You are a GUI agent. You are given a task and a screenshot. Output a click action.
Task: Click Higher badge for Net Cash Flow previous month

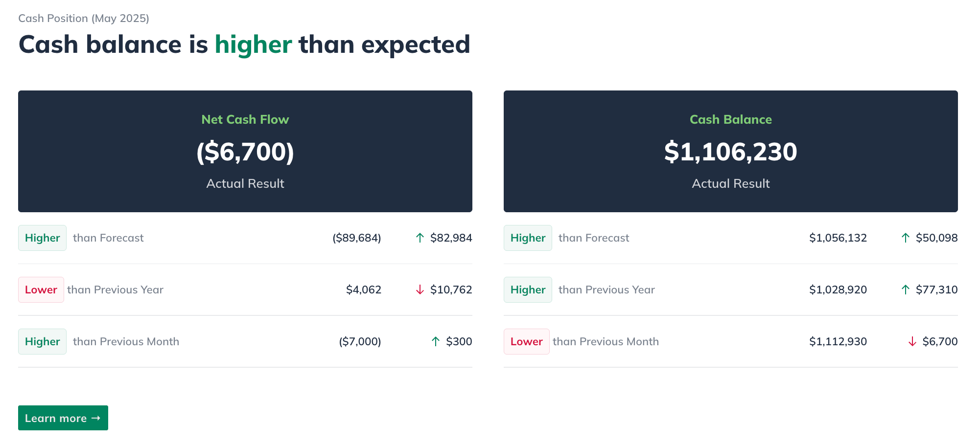coord(42,342)
